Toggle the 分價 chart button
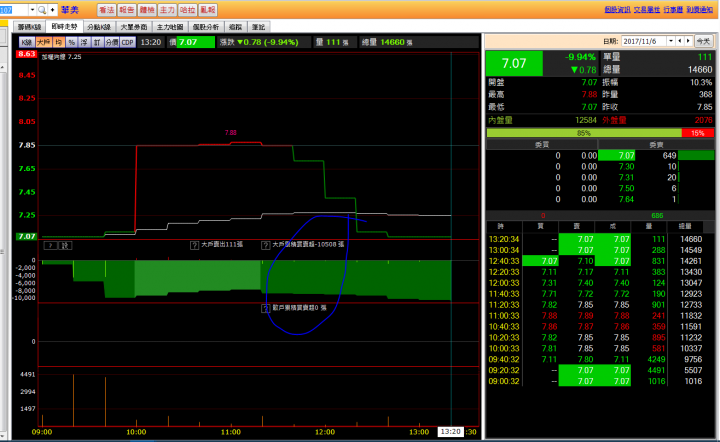720x442 pixels. (x=112, y=42)
